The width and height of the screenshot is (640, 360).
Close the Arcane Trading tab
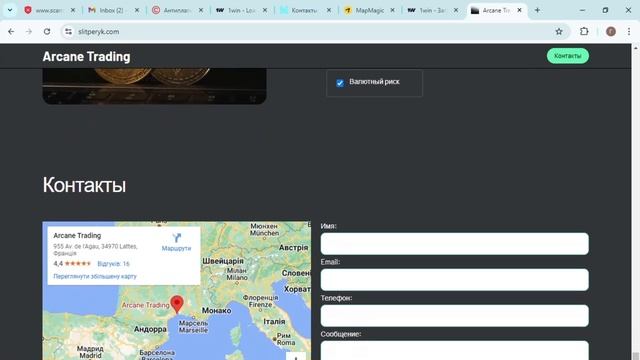pos(519,10)
